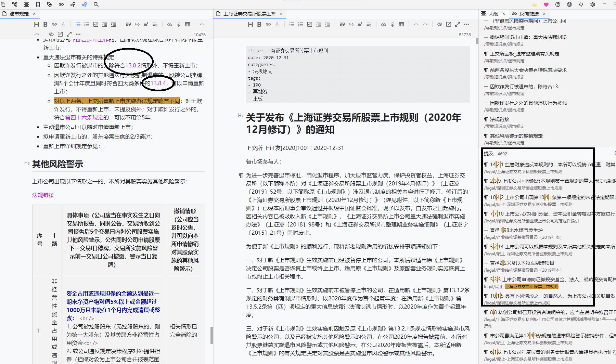The width and height of the screenshot is (616, 364).
Task: Switch to the 退市规定 document tab
Action: point(20,14)
